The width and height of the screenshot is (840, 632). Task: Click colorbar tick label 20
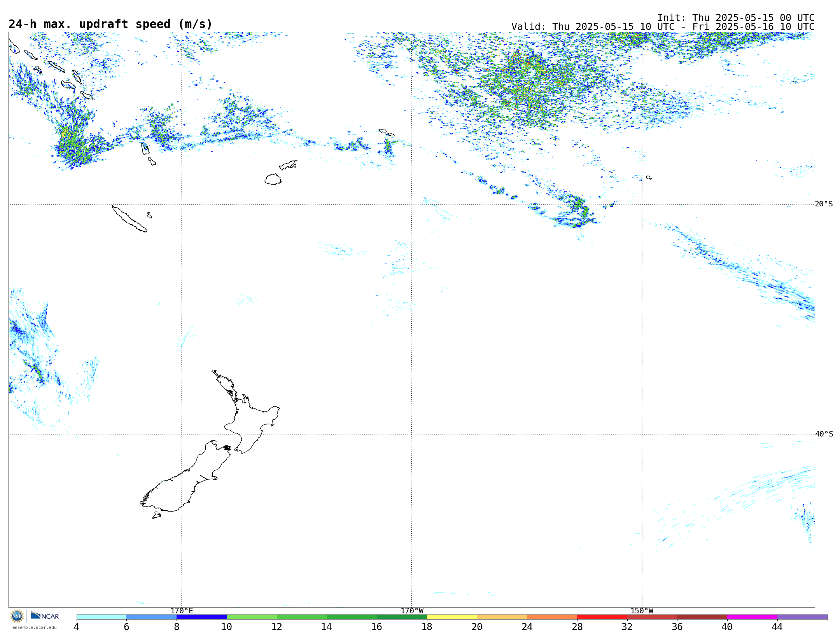point(477,627)
